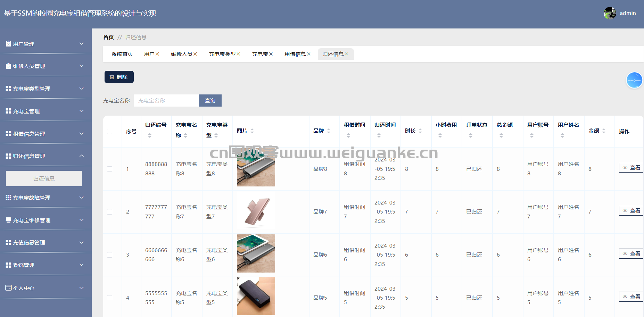Click the admin avatar picture
644x317 pixels.
coord(610,13)
